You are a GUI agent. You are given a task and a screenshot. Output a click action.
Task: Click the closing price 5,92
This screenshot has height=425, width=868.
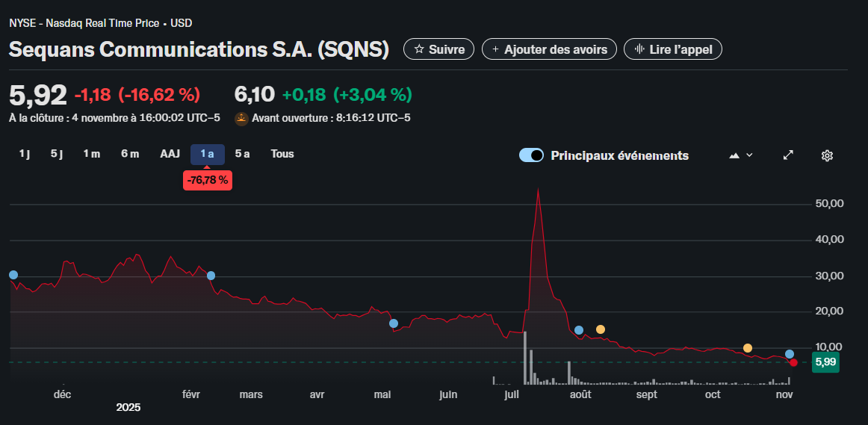click(37, 95)
